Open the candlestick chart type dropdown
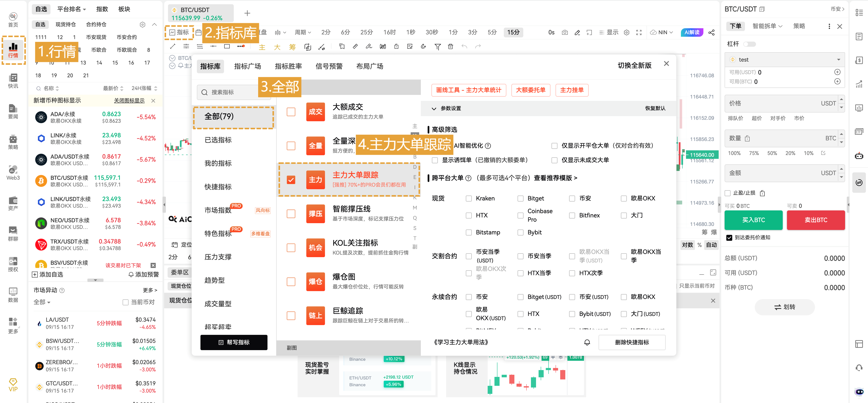 [x=280, y=32]
